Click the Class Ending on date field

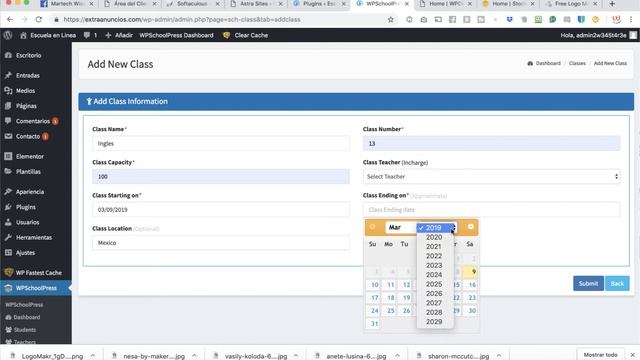[x=491, y=209]
